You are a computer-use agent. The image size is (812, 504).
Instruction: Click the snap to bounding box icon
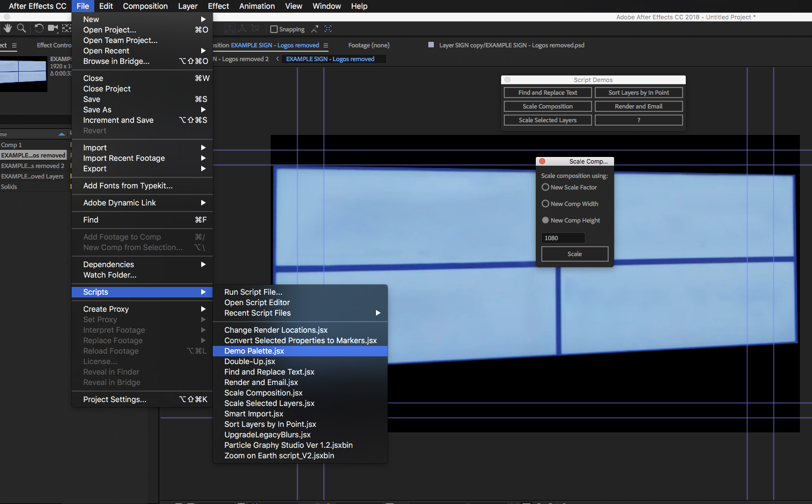coord(328,29)
